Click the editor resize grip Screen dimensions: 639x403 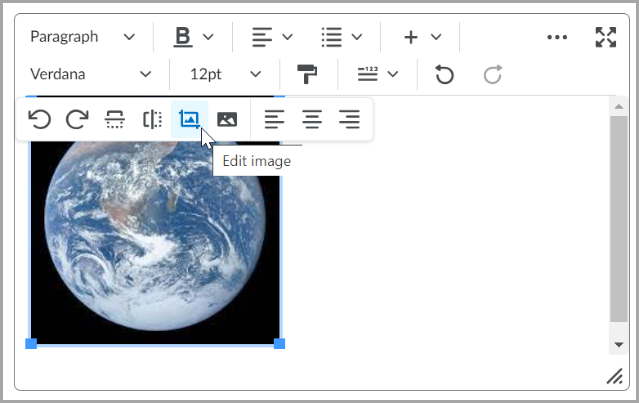(615, 376)
